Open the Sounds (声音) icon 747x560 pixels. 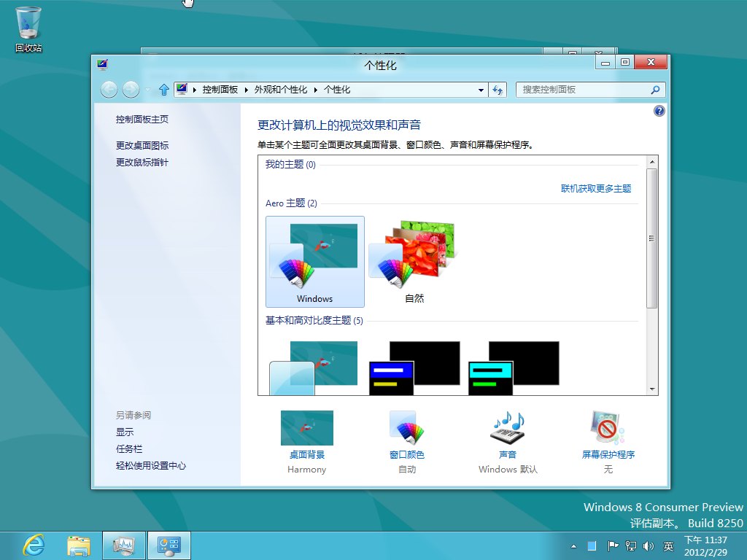(508, 429)
